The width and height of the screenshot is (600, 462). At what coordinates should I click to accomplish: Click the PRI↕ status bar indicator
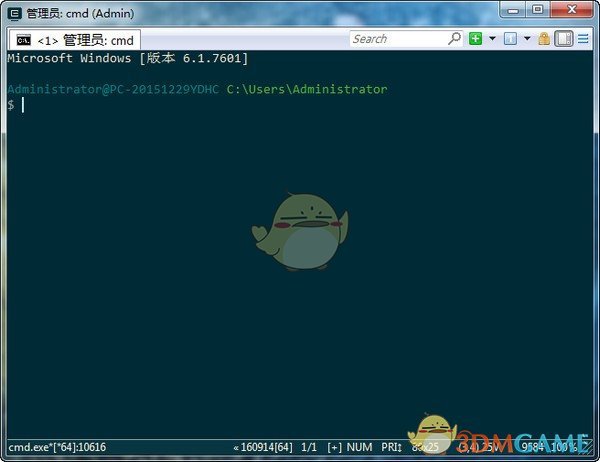coord(391,447)
